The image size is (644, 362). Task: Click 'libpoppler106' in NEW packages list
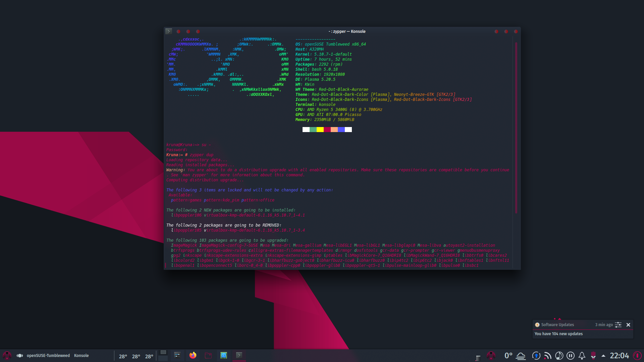click(186, 215)
